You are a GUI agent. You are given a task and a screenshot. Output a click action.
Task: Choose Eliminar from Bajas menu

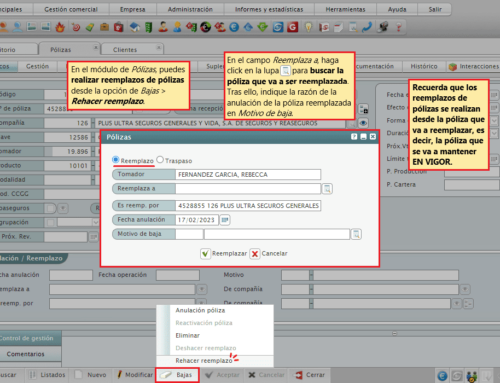(x=188, y=335)
